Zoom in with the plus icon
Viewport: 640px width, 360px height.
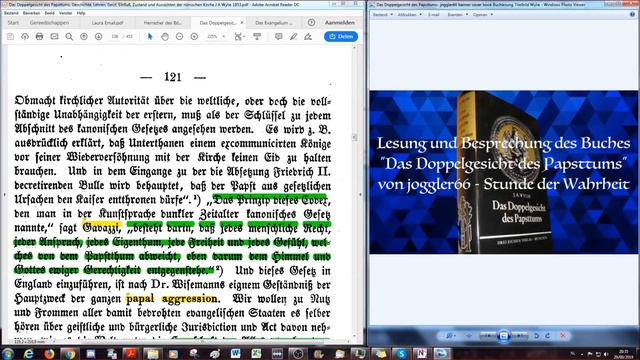194,37
